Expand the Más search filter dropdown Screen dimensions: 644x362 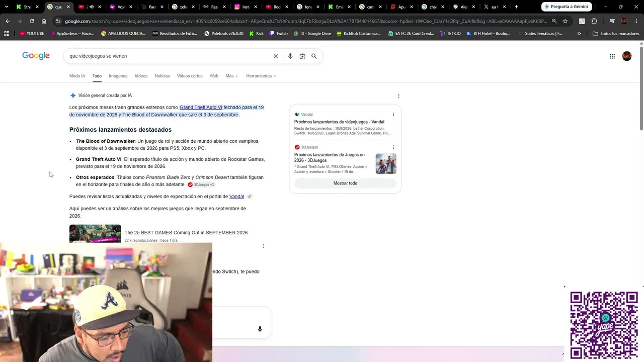coord(231,76)
